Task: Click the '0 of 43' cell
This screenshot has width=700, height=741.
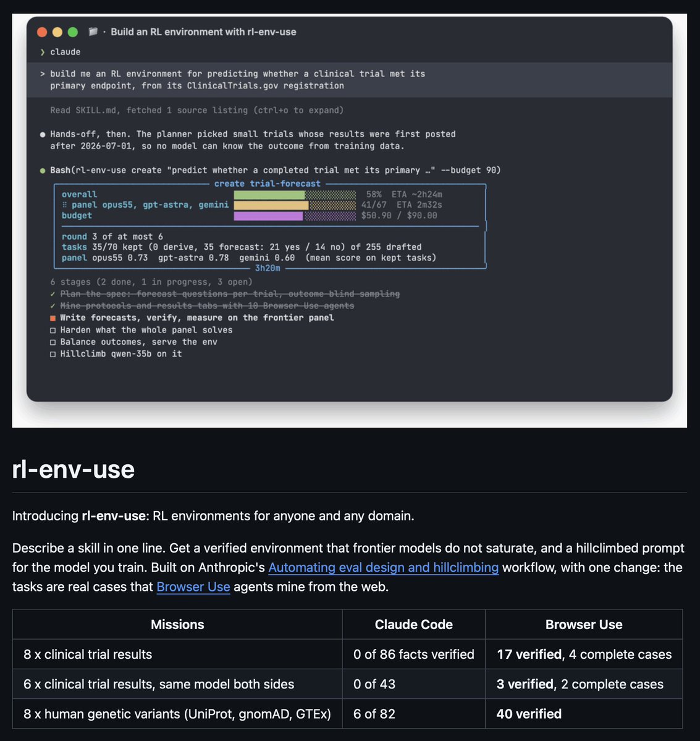Action: (414, 684)
